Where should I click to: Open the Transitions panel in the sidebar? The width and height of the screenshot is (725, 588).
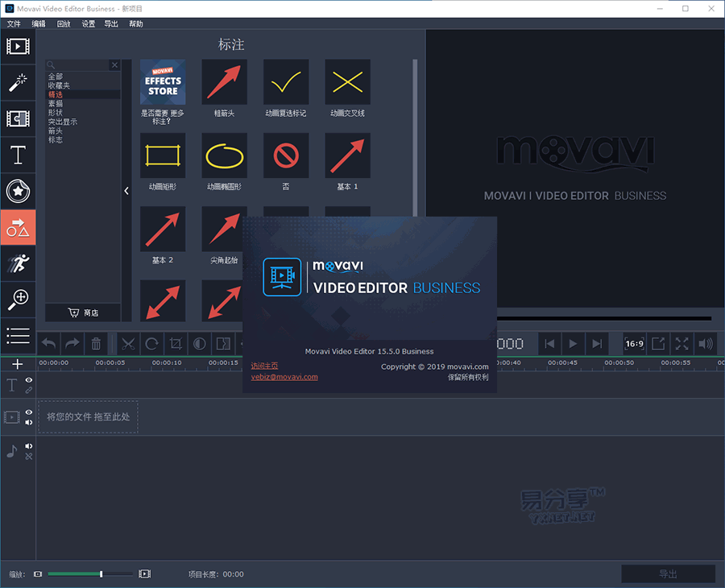pyautogui.click(x=18, y=118)
